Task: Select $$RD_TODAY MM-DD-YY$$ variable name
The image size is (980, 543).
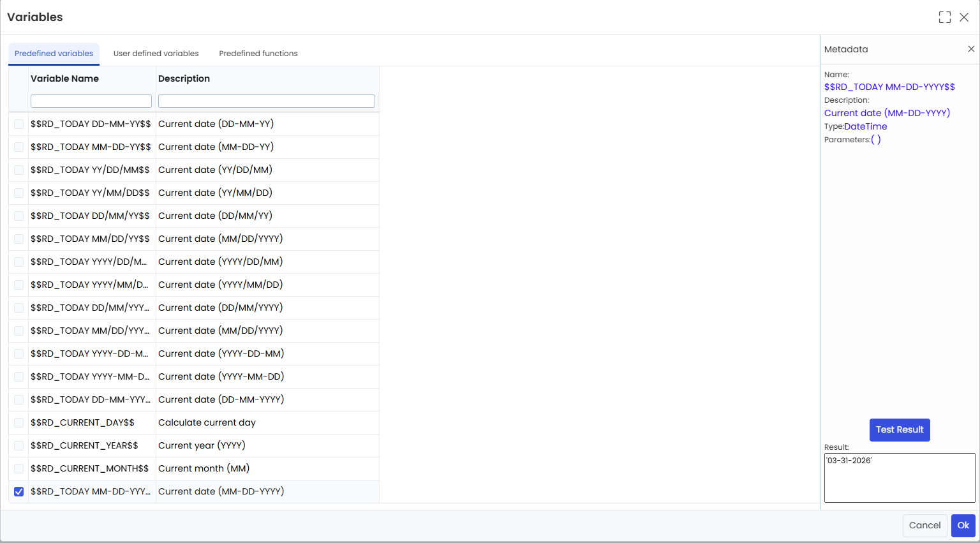Action: (x=91, y=147)
